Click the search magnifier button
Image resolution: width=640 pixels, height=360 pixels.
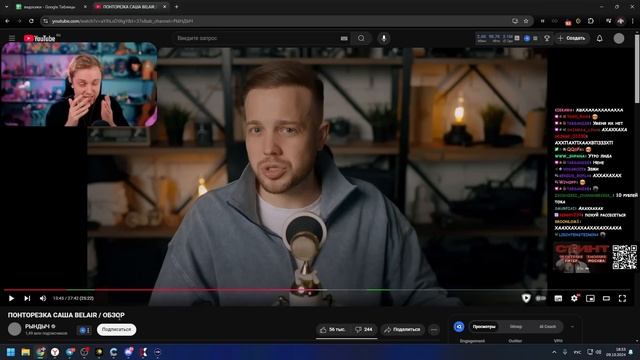click(x=361, y=38)
